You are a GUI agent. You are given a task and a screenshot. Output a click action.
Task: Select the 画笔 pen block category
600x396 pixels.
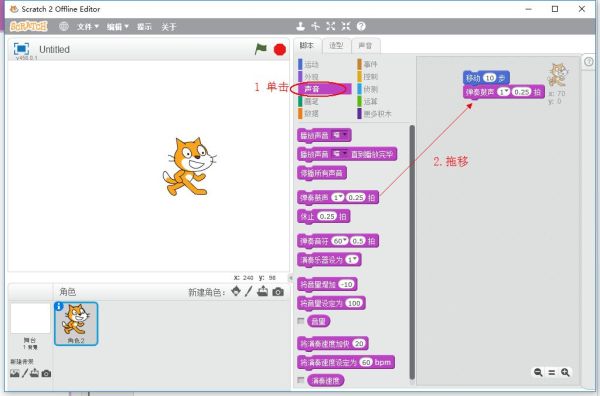point(311,101)
